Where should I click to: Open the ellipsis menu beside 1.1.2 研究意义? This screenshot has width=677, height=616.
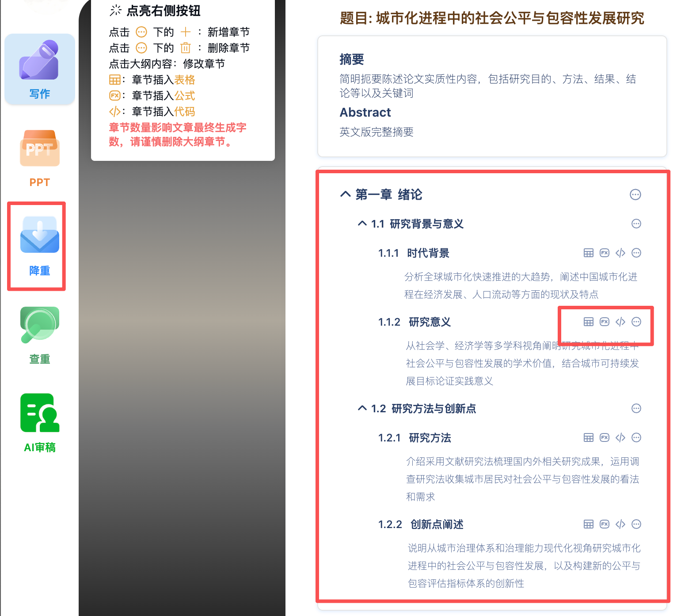point(635,322)
